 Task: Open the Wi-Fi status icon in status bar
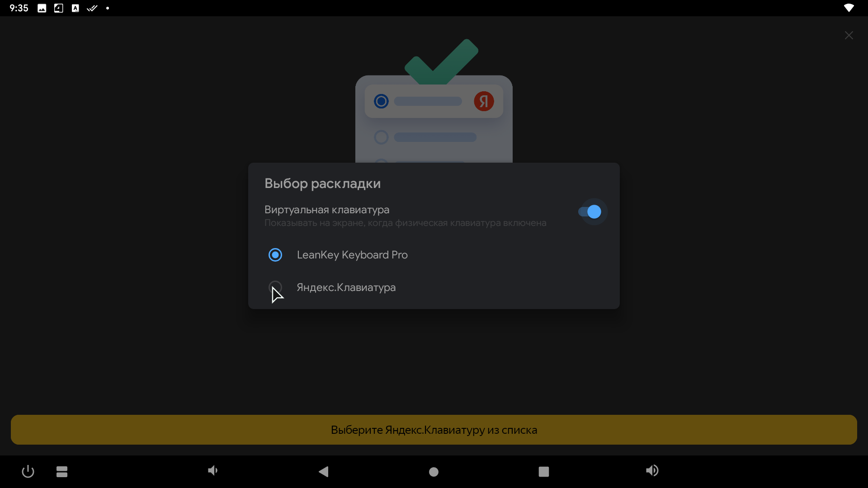coord(849,8)
